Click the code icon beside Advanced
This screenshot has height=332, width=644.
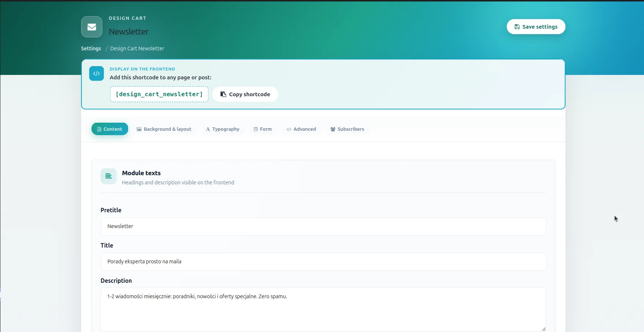tap(289, 129)
